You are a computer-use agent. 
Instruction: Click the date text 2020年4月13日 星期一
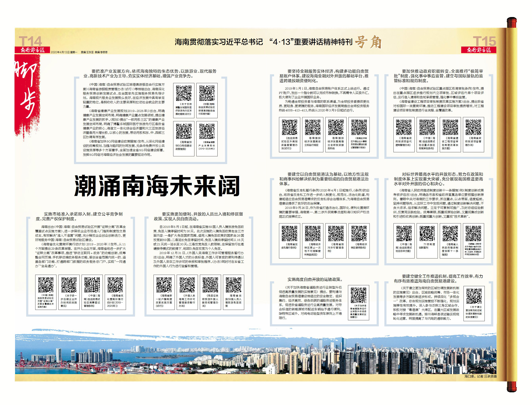(64, 52)
